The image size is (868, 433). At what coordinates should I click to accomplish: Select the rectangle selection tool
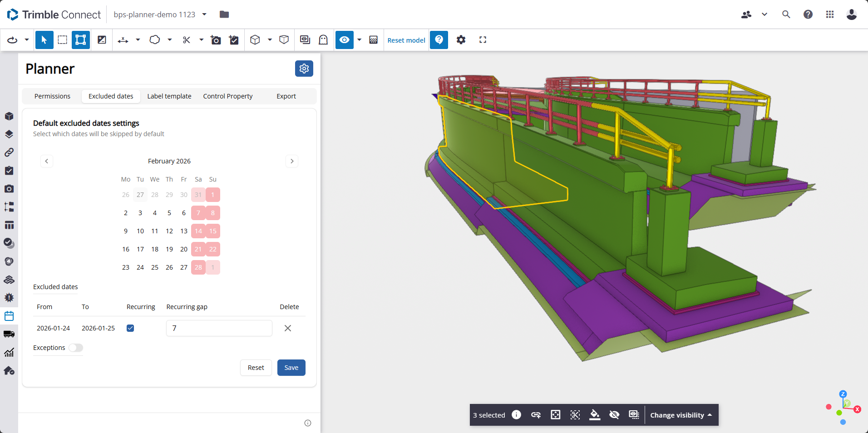[63, 40]
